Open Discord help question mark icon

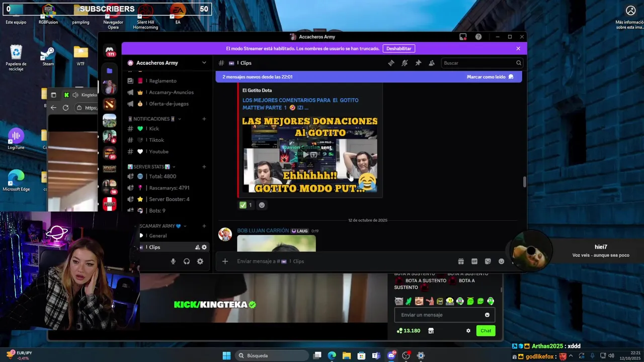[x=478, y=37]
